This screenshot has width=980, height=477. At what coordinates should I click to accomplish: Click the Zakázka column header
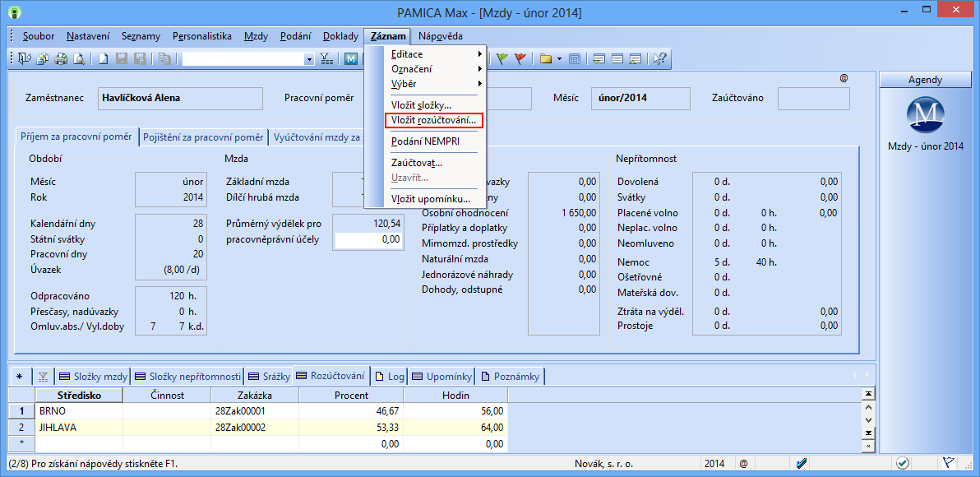click(255, 395)
